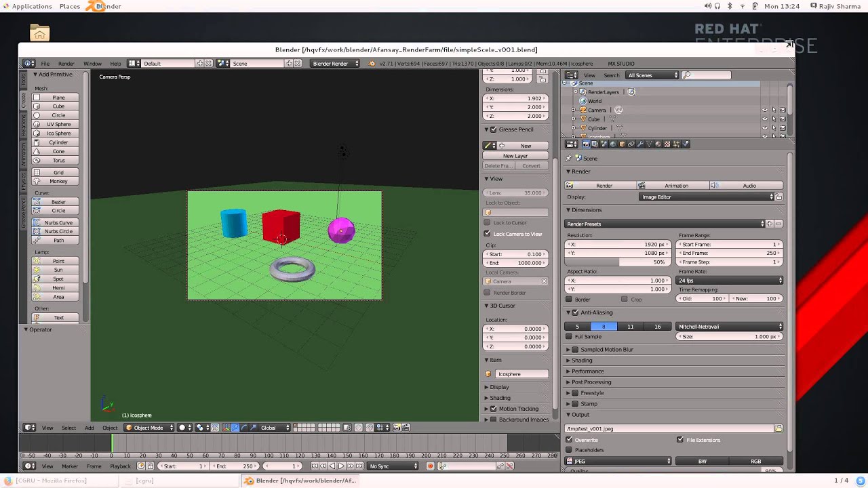Open the Constraints chain tab icon
Screen dimensions: 868x488
631,144
